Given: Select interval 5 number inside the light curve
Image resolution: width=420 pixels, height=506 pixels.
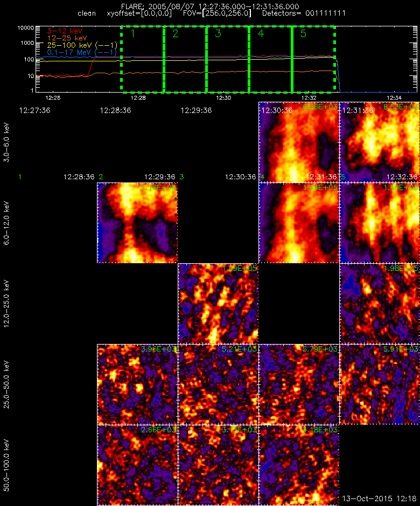Looking at the screenshot, I should pos(303,33).
